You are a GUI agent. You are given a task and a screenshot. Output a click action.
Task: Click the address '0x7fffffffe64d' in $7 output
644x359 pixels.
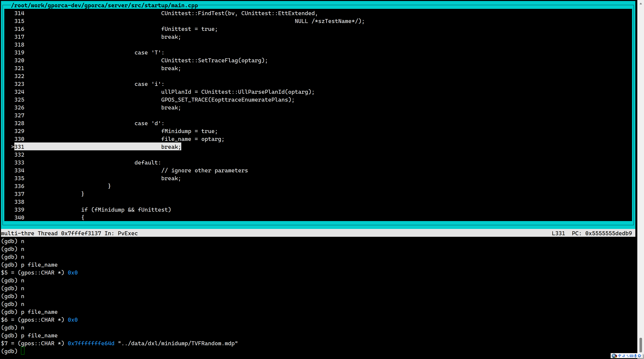(x=91, y=343)
